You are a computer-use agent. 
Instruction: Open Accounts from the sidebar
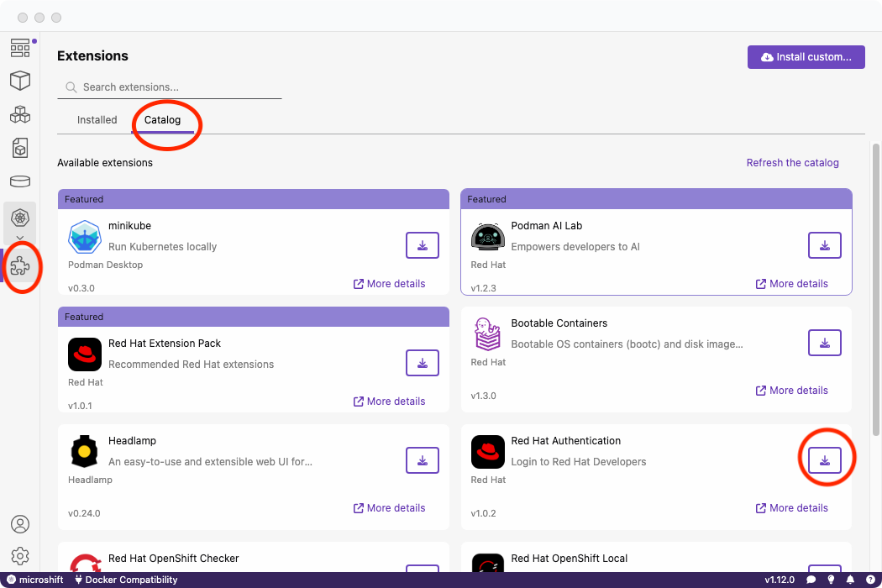coord(20,524)
